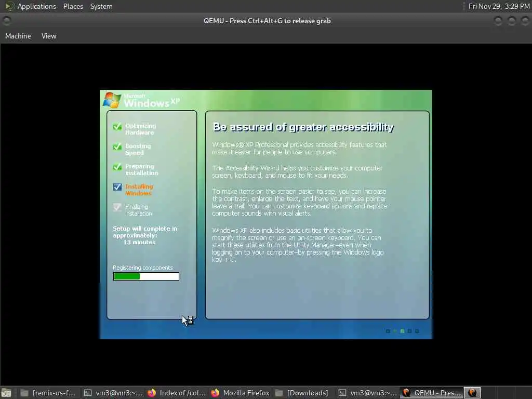Click the paragraph about the Accessibility Wizard
The image size is (532, 399).
click(x=297, y=171)
